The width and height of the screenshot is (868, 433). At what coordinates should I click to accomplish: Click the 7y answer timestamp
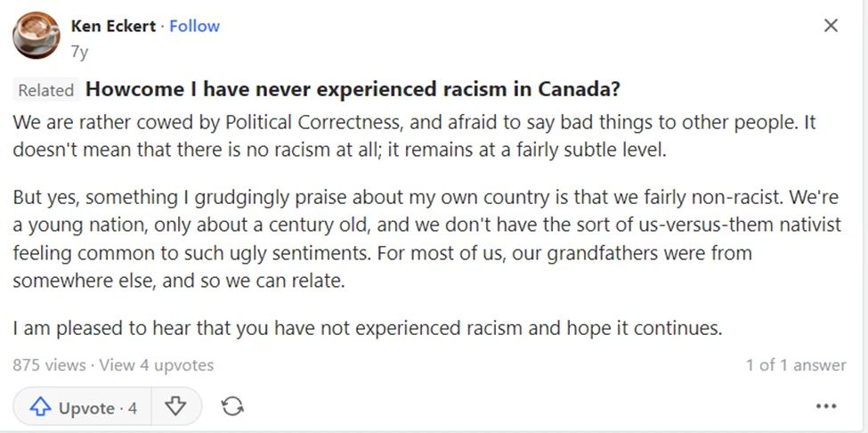point(79,52)
